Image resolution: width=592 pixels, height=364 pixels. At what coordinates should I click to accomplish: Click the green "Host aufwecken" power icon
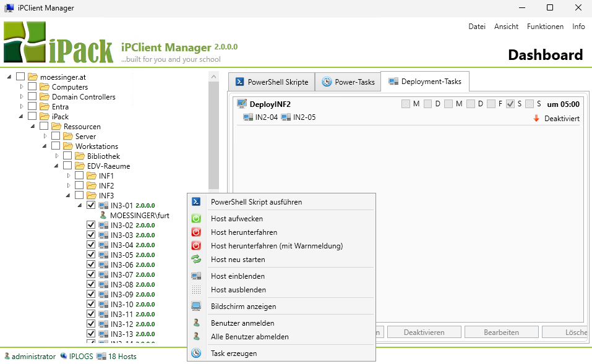(x=196, y=218)
